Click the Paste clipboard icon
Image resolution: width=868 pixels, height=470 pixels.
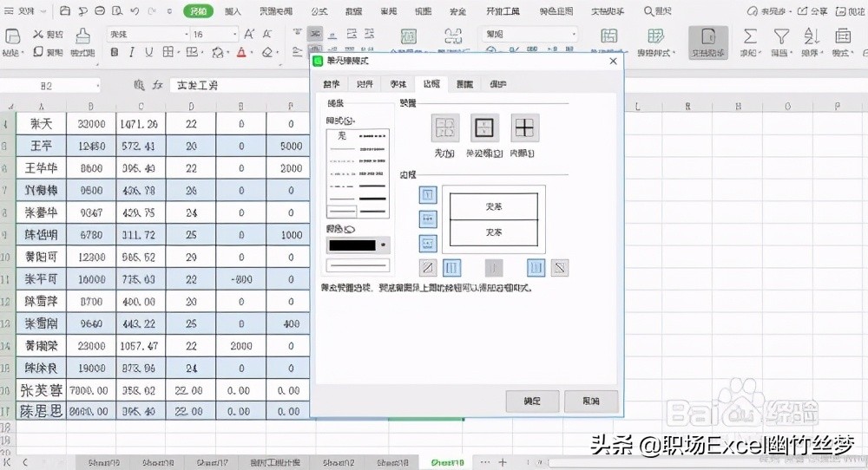pos(12,36)
